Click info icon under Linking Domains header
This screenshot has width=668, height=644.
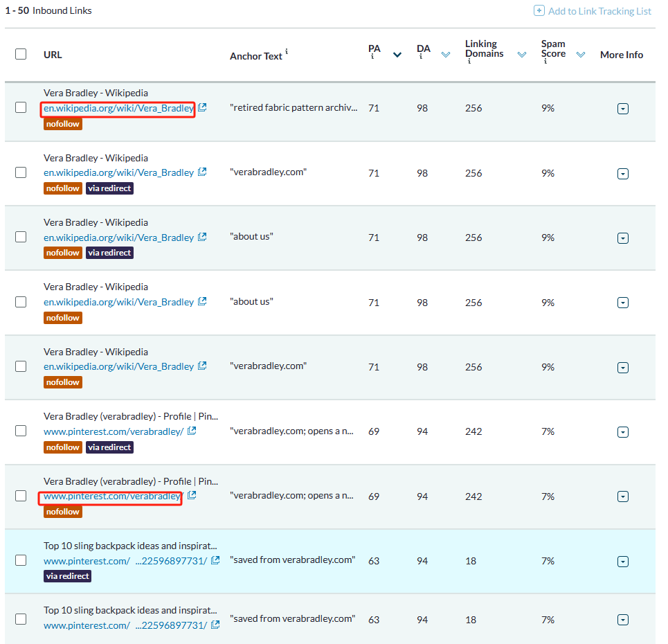pyautogui.click(x=469, y=62)
